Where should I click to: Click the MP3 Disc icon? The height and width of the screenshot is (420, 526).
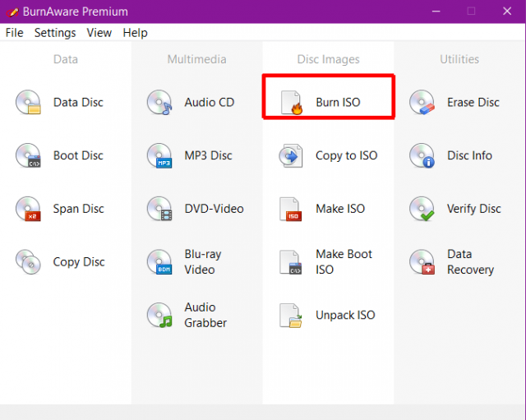159,155
